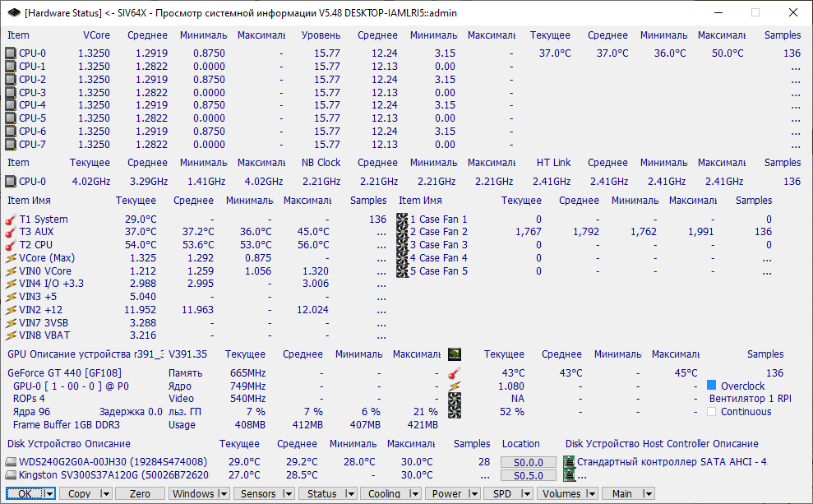Image resolution: width=813 pixels, height=504 pixels.
Task: Click the Zero button
Action: tap(140, 493)
